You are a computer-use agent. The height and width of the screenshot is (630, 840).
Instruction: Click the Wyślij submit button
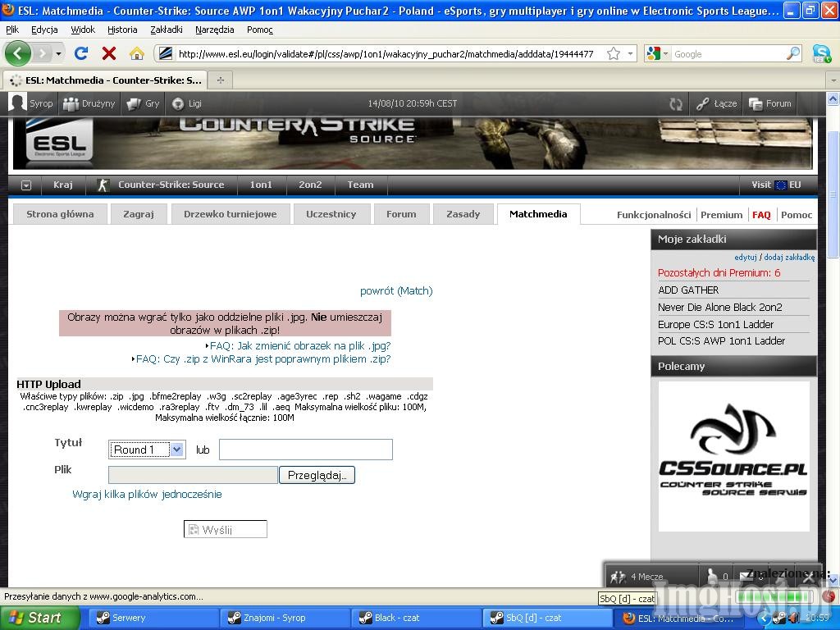pos(226,529)
